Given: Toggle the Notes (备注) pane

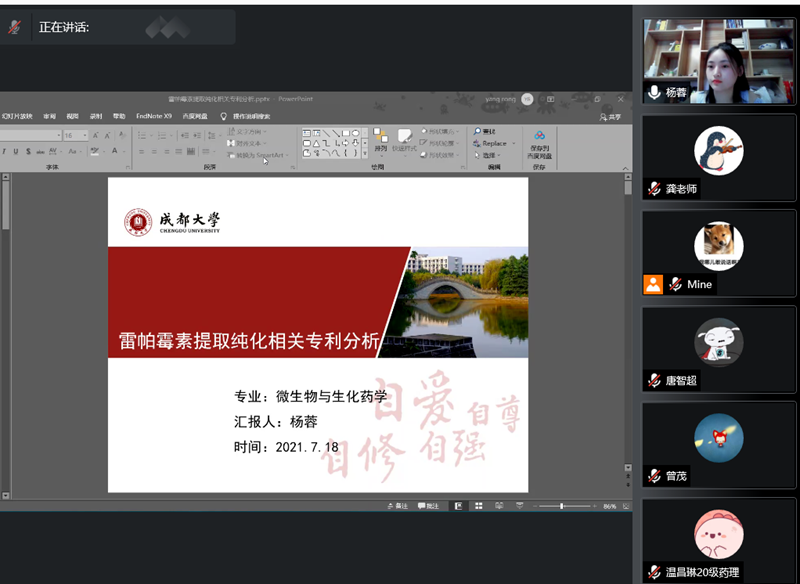Looking at the screenshot, I should 397,506.
